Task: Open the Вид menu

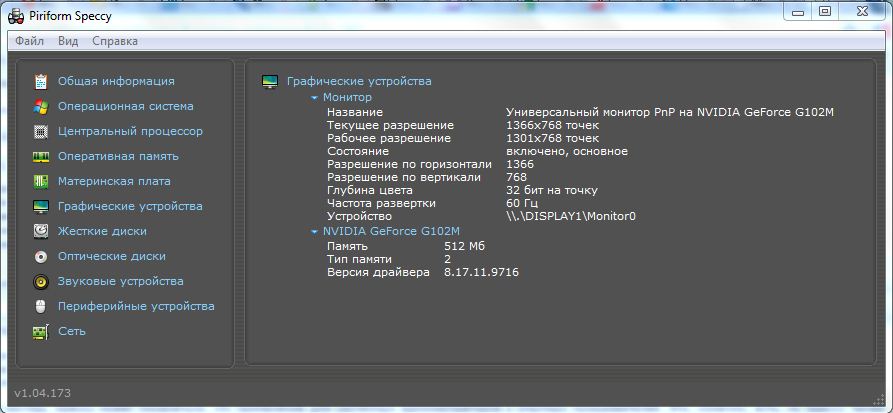Action: (x=68, y=41)
